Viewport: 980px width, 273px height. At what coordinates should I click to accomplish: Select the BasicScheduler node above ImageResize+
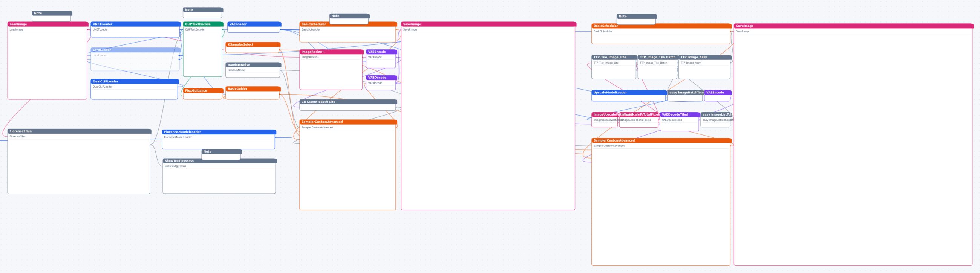(x=348, y=32)
